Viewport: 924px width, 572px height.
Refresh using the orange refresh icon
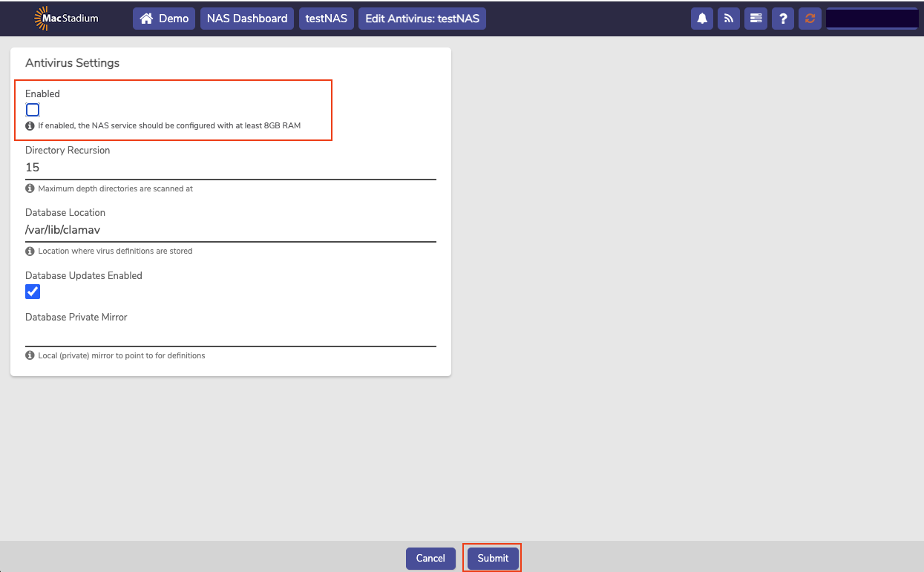(x=810, y=19)
